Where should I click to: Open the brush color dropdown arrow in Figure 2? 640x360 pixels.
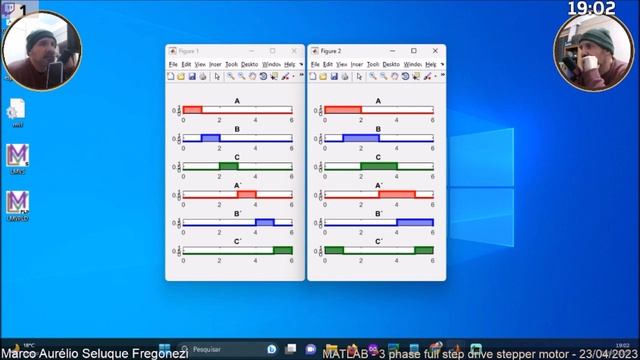click(435, 76)
